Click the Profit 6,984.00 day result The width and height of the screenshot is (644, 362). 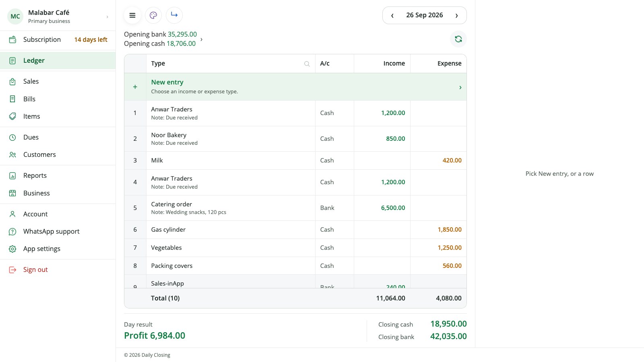click(x=155, y=335)
